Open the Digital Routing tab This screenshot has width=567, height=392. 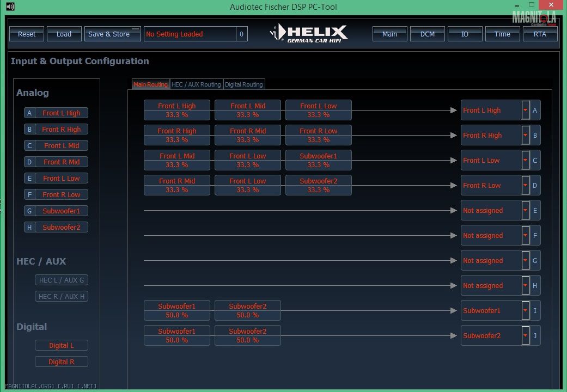tap(244, 84)
